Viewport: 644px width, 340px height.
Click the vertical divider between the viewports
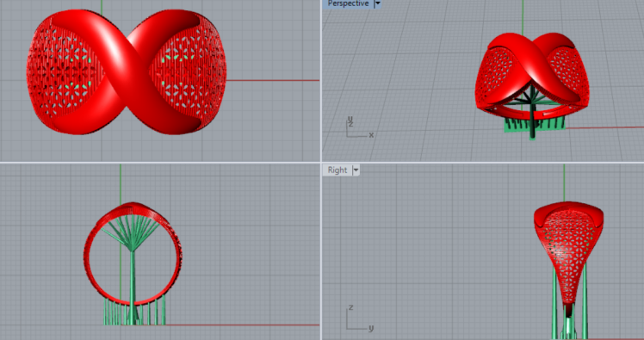(321, 170)
